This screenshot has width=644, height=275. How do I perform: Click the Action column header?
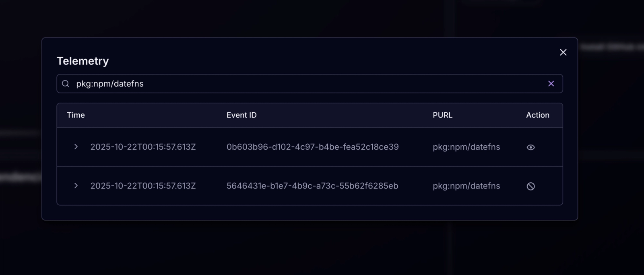537,115
